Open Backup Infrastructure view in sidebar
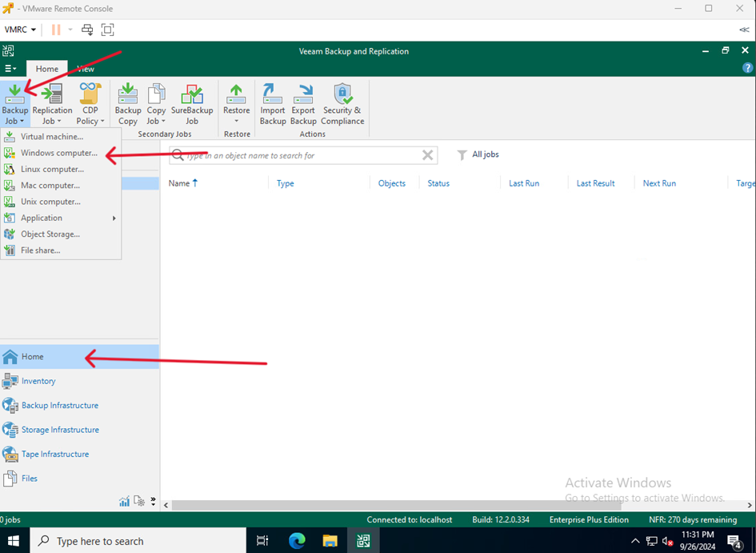 (x=60, y=406)
